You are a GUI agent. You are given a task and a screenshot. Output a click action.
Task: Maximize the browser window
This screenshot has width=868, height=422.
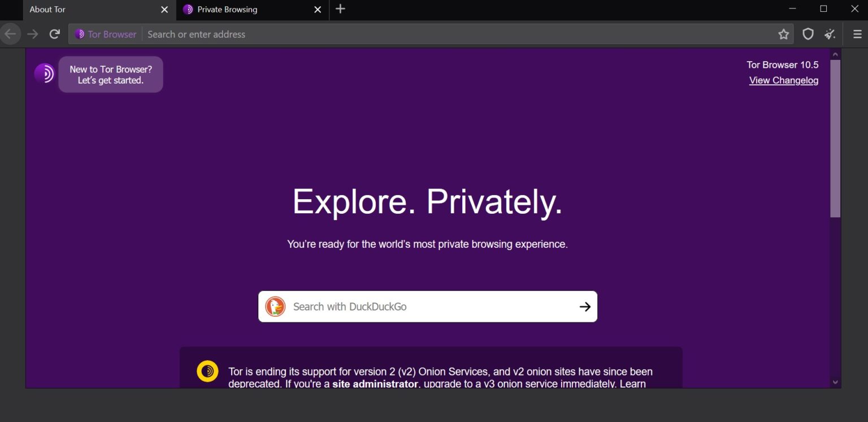coord(823,9)
